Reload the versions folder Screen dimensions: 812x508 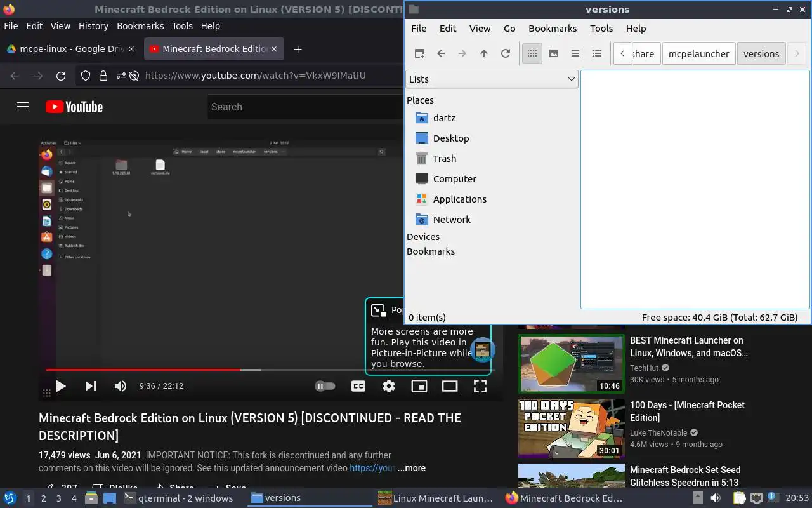506,53
